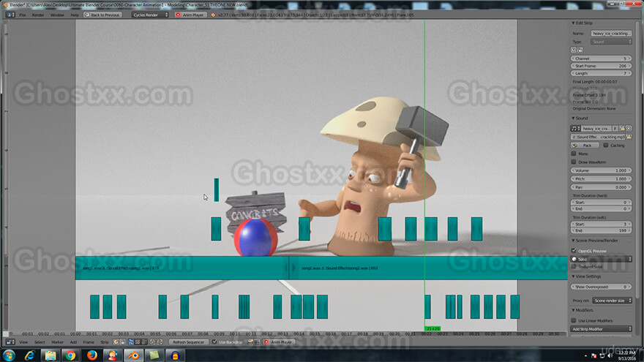Collapse the Sound panel
644x362 pixels.
[x=573, y=118]
